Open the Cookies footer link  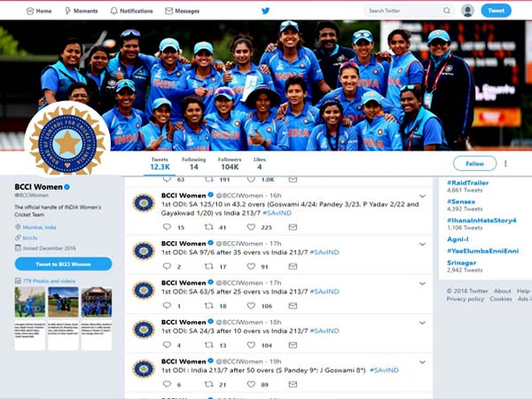pos(501,299)
